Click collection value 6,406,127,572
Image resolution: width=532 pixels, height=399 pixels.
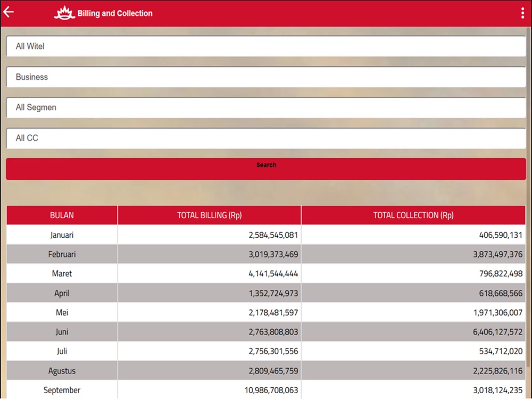click(x=498, y=331)
